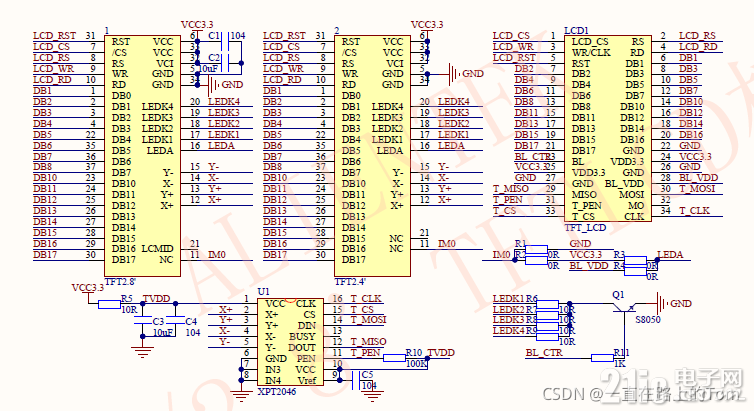This screenshot has height=411, width=754.
Task: Click the ground symbol under XPT2046 GND pin
Action: 241,397
